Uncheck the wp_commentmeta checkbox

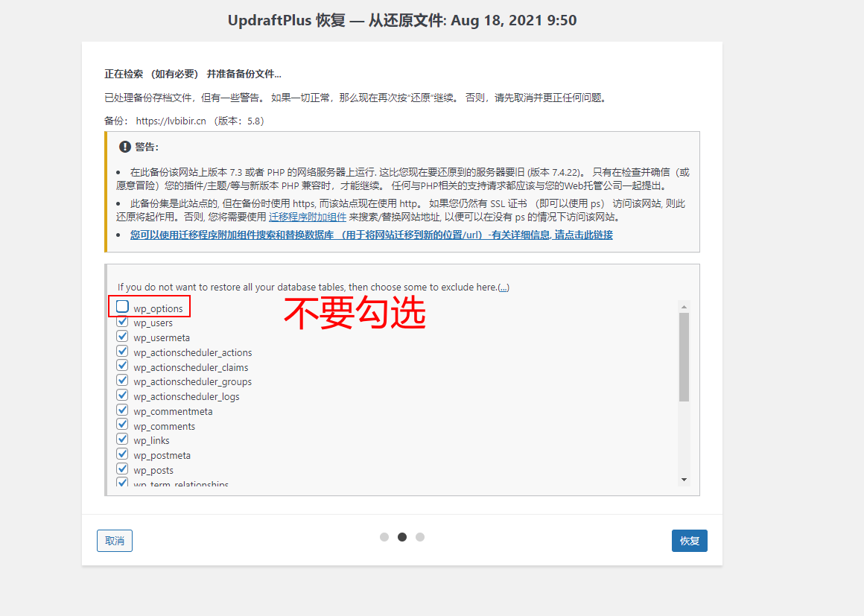pyautogui.click(x=122, y=410)
